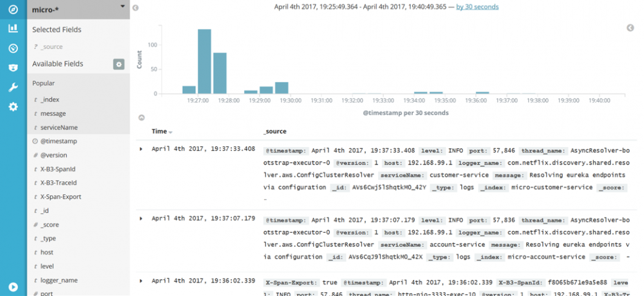Expand the 19:36:02.339 log entry
Screen dimensions: 644x296
(x=141, y=281)
